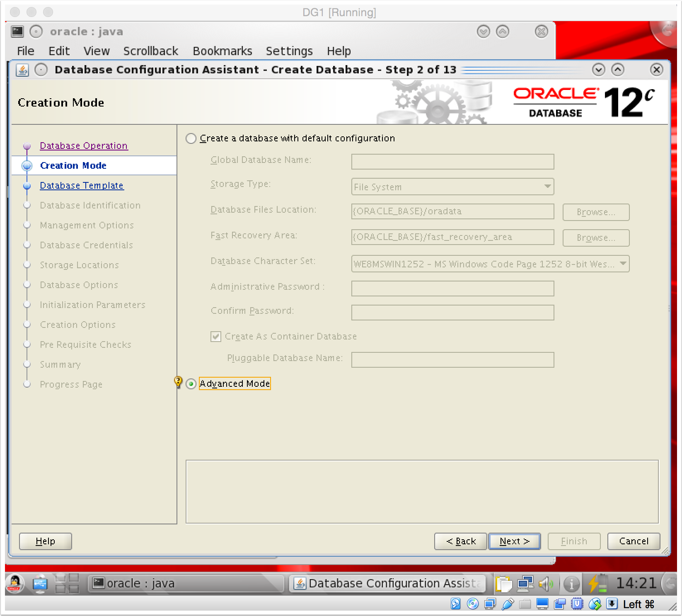Click the device notifier icon in taskbar
This screenshot has width=682, height=616.
[x=40, y=584]
